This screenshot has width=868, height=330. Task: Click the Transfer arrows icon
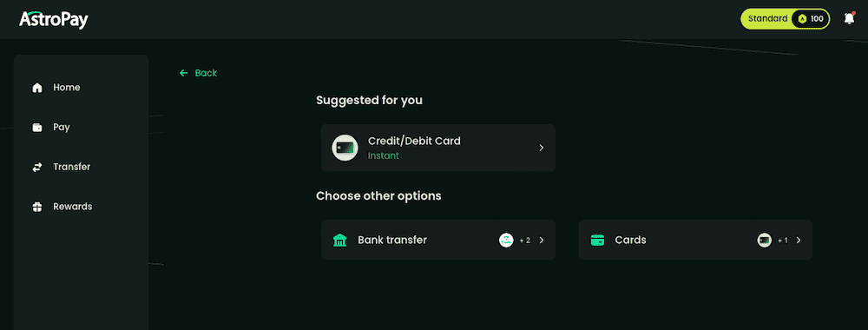[37, 167]
